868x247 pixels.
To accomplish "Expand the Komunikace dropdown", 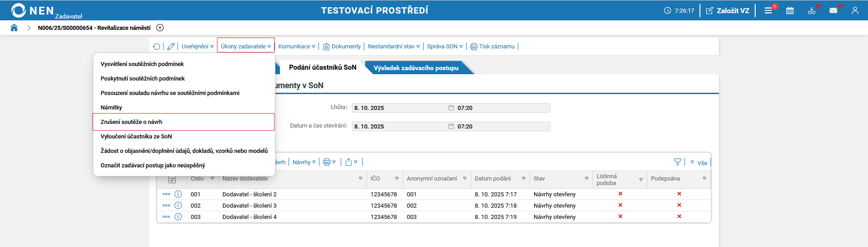I will [x=297, y=46].
